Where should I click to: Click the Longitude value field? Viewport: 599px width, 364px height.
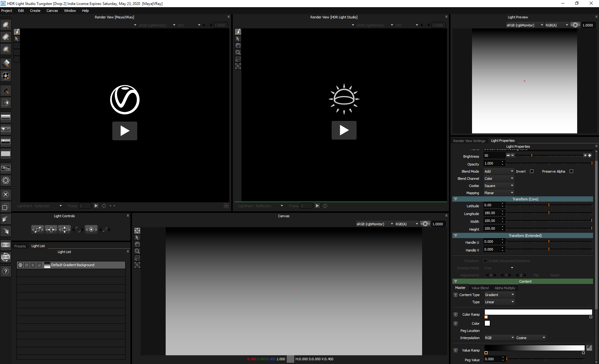click(x=494, y=213)
